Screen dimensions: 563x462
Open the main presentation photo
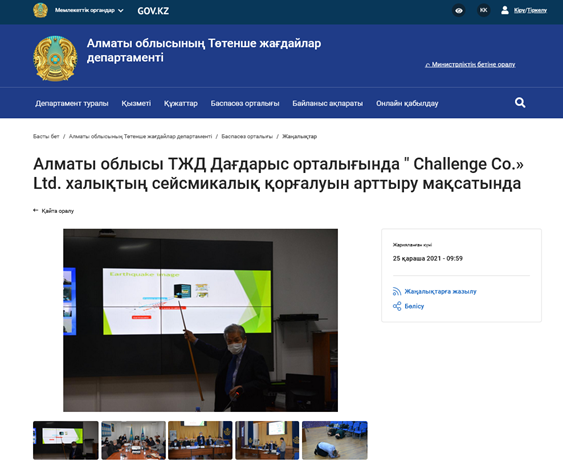[x=200, y=320]
